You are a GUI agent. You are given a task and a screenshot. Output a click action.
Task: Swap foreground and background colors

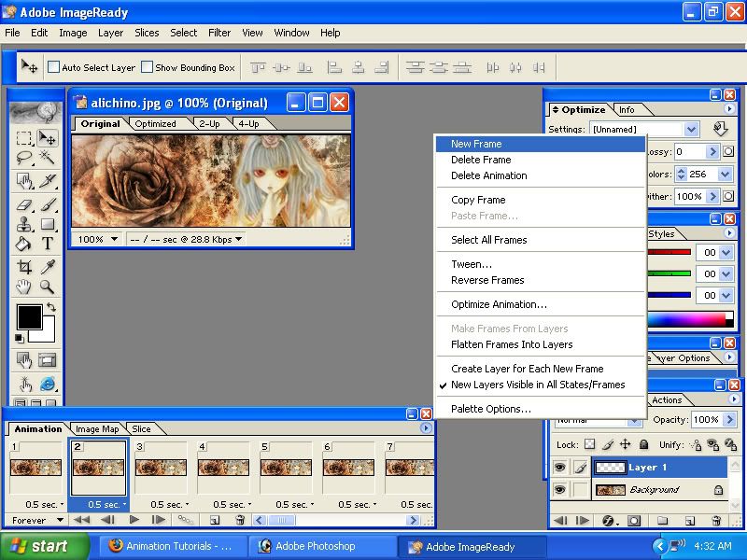[x=51, y=307]
